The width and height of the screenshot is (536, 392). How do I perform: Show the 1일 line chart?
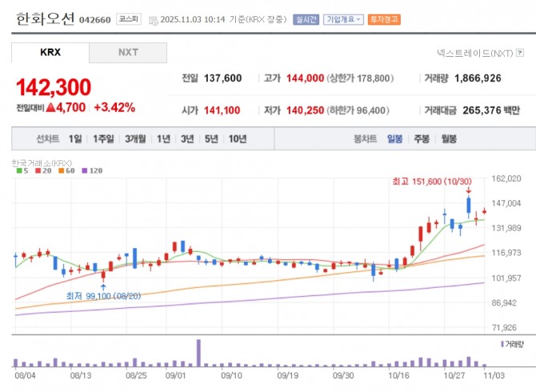click(x=75, y=138)
